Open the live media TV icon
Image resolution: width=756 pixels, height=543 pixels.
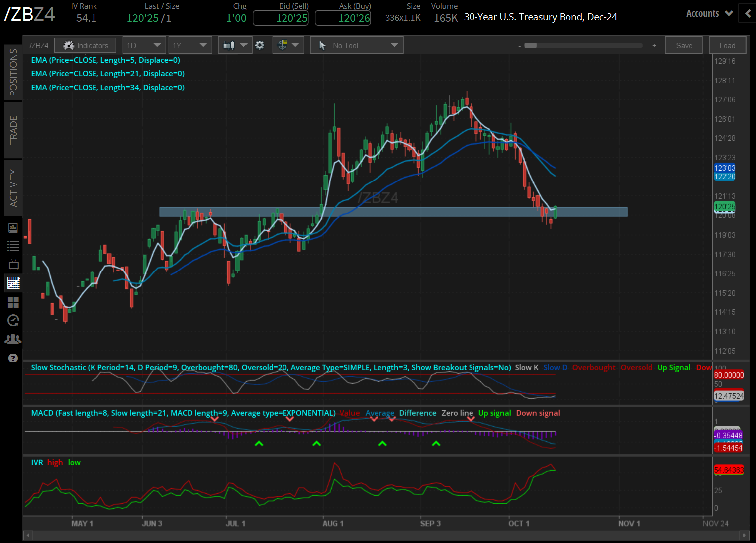click(13, 264)
